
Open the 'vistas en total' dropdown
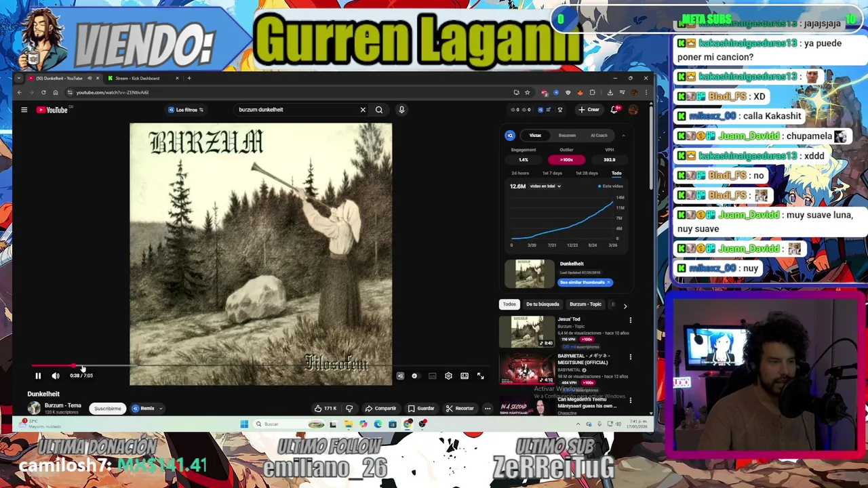(545, 186)
